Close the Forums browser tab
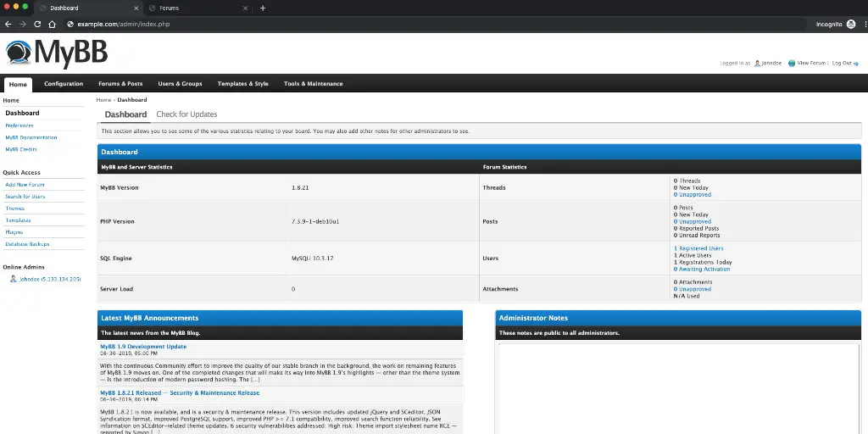This screenshot has width=868, height=434. [246, 8]
